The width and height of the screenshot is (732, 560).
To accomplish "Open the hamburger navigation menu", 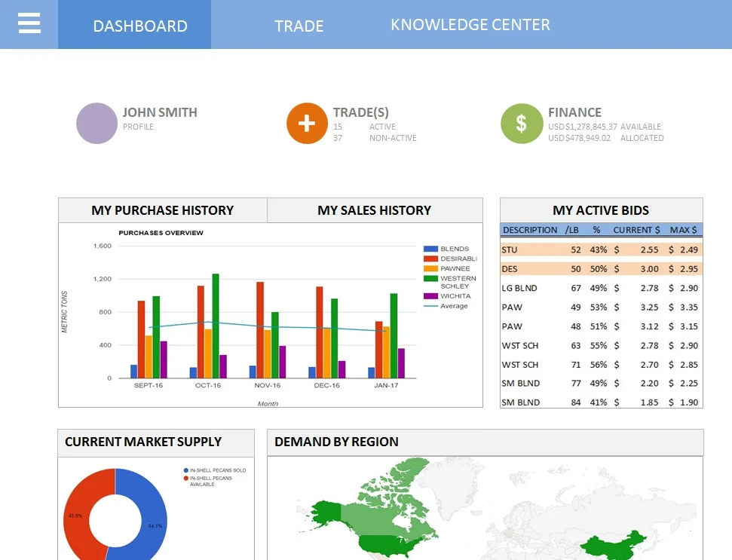I will click(x=29, y=22).
